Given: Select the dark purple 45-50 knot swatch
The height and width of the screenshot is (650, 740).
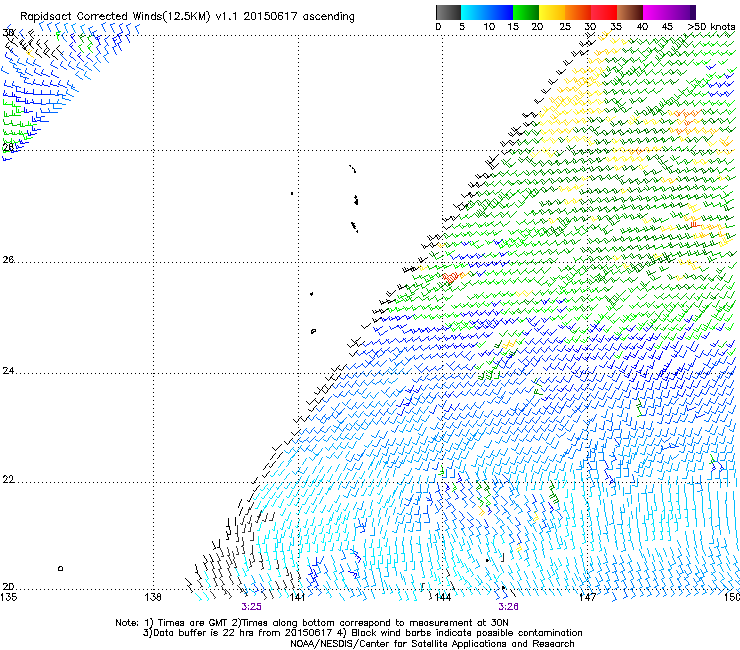Looking at the screenshot, I should 682,12.
